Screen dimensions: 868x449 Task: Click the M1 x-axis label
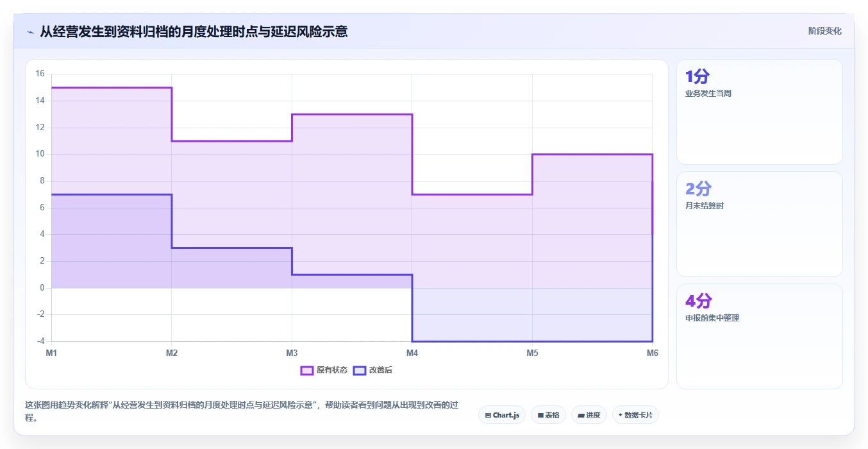(51, 353)
